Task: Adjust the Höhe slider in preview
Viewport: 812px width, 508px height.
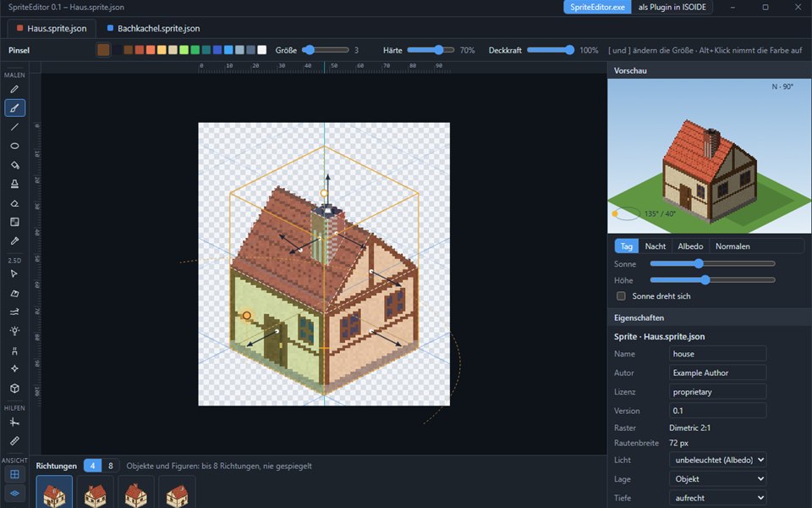Action: [x=712, y=280]
